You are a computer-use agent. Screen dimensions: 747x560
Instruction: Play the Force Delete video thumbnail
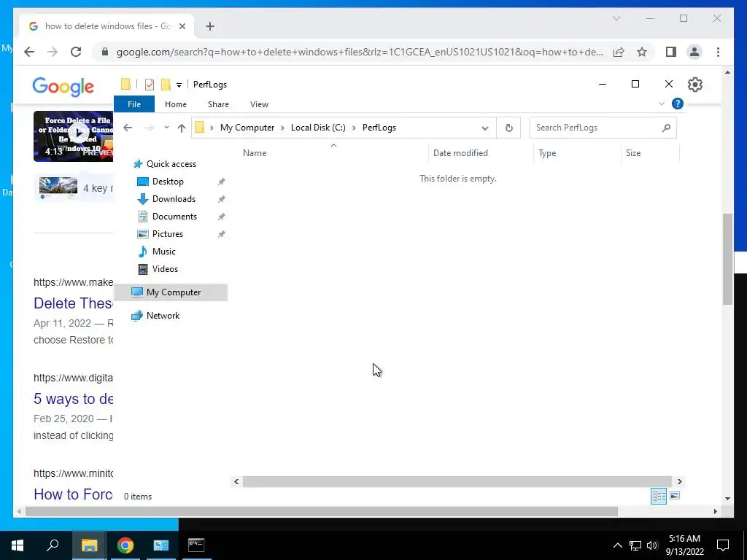click(x=74, y=136)
